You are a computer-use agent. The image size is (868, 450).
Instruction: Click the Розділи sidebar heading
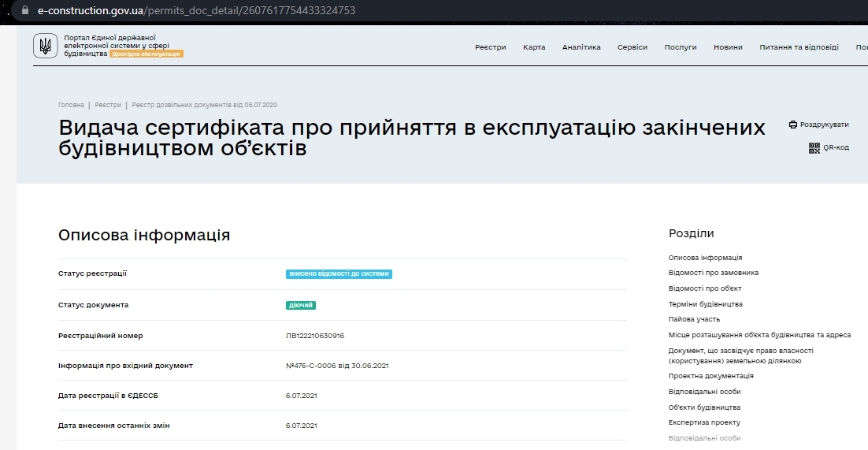pos(692,233)
